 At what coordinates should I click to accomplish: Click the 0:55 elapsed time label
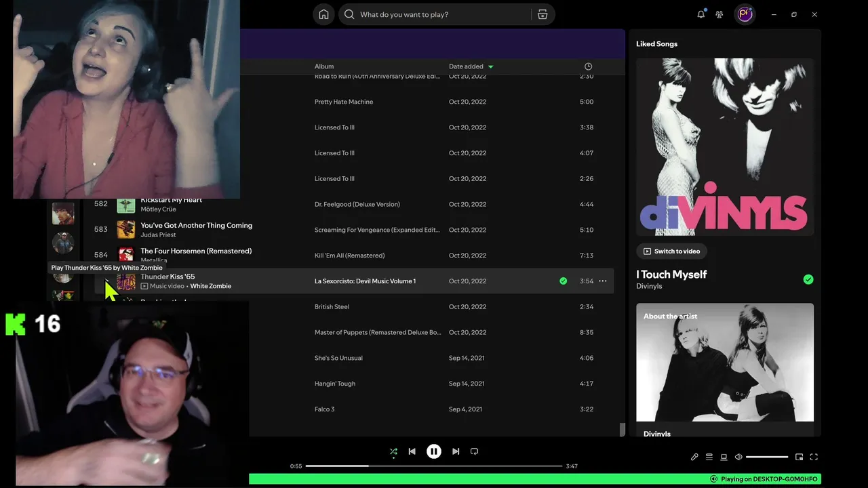click(296, 466)
